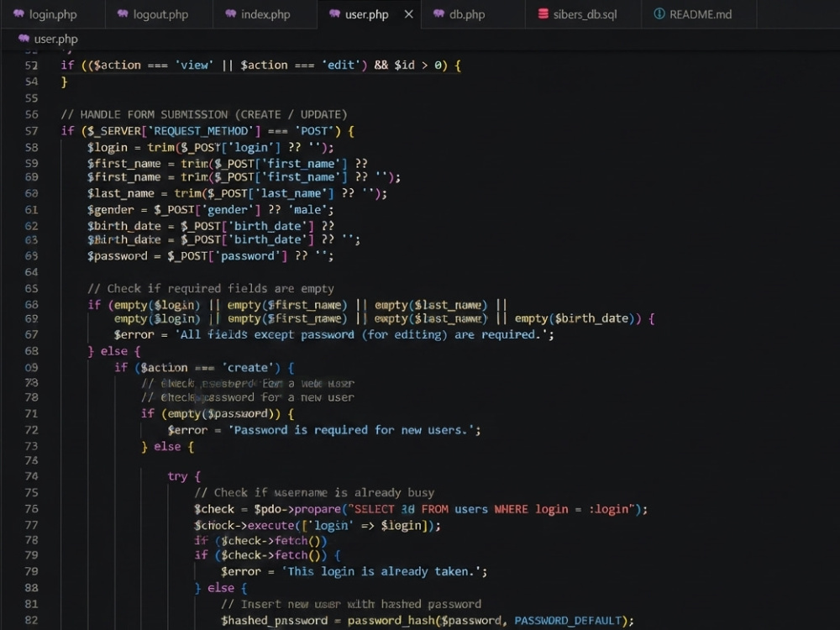Click line number 52 in the gutter
The image size is (840, 630).
(32, 66)
